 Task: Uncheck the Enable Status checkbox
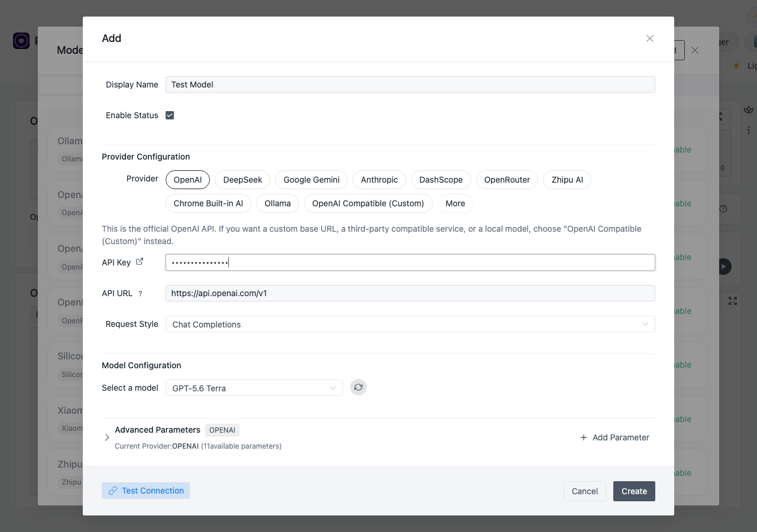coord(170,115)
